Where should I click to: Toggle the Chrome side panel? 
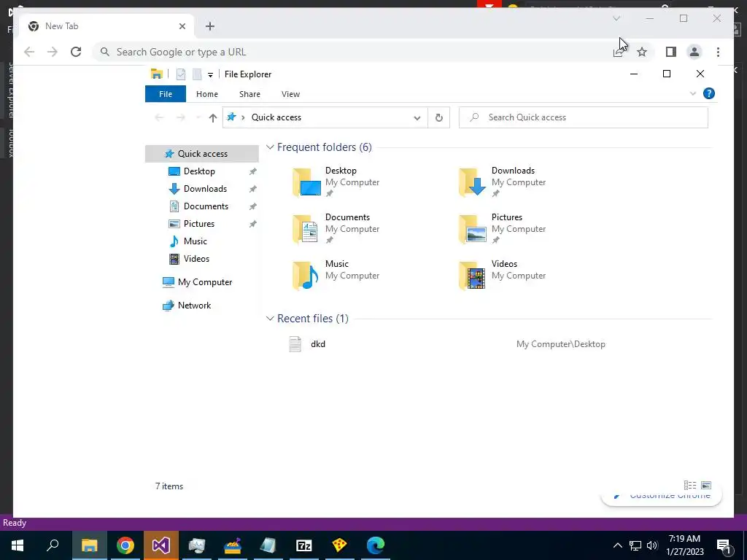[671, 52]
